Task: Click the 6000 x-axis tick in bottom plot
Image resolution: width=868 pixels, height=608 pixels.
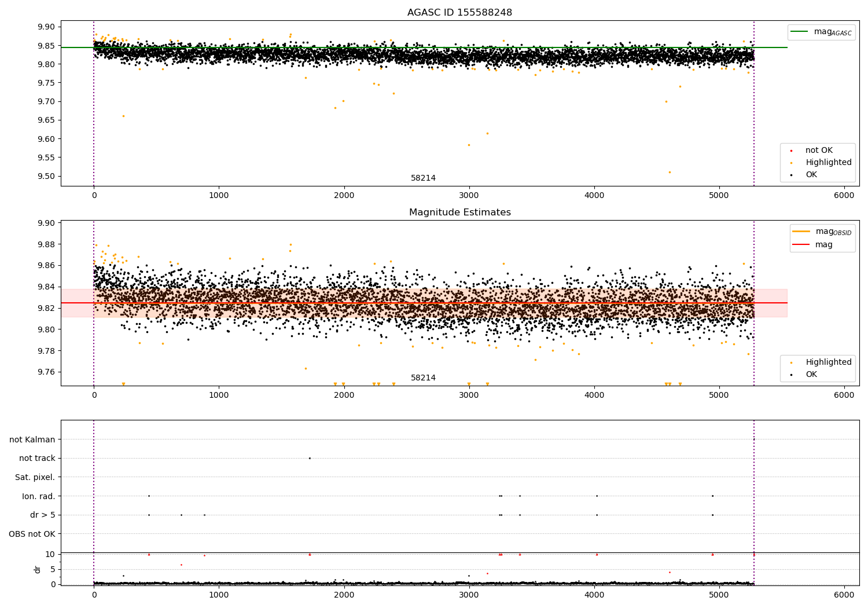Action: pos(844,595)
